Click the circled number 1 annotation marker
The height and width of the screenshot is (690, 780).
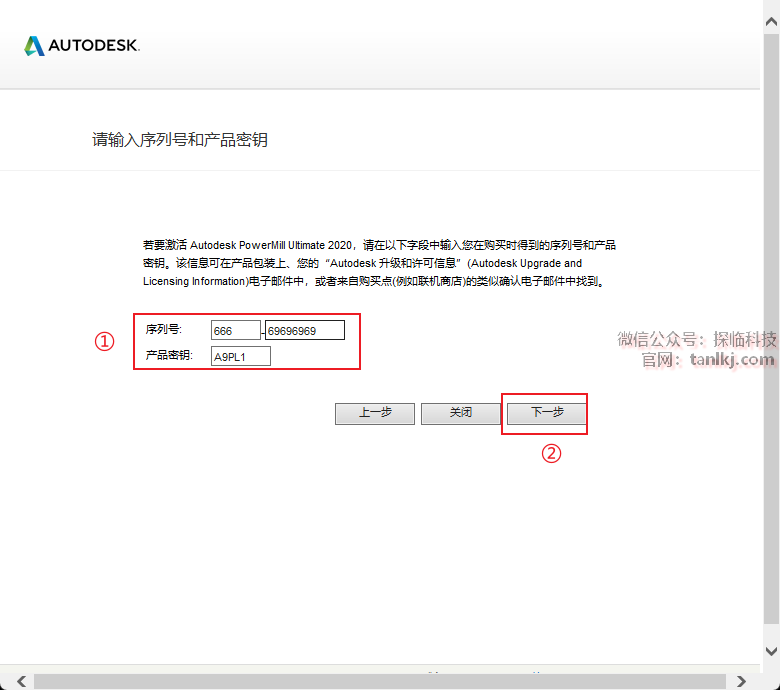point(104,341)
